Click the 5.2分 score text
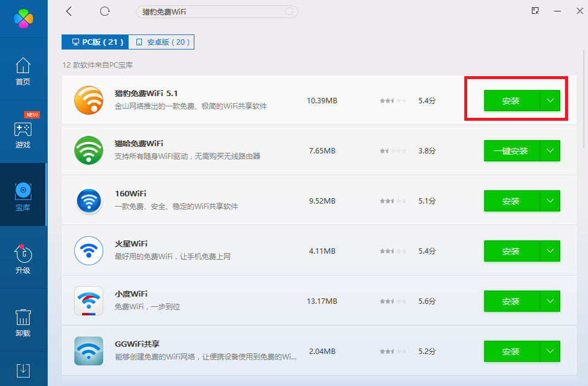 [427, 352]
